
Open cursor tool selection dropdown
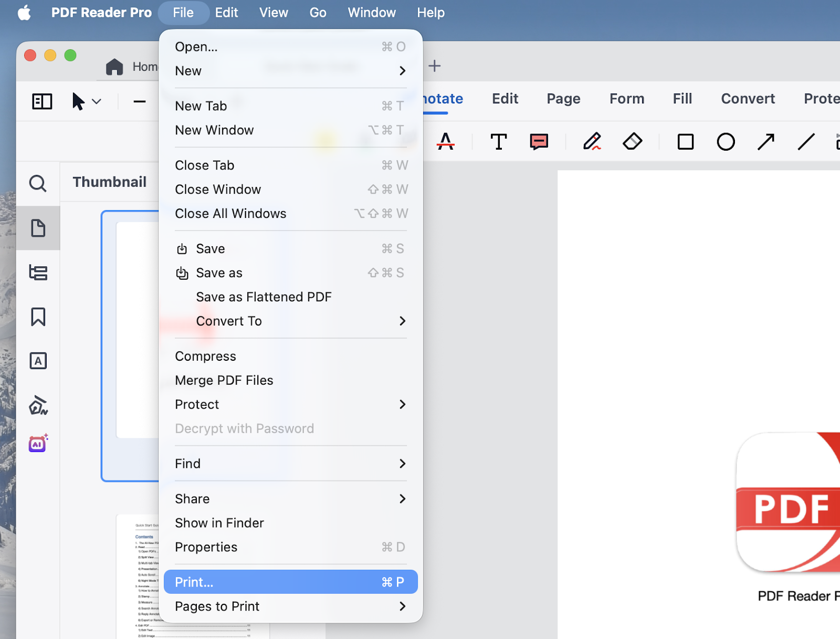[97, 101]
